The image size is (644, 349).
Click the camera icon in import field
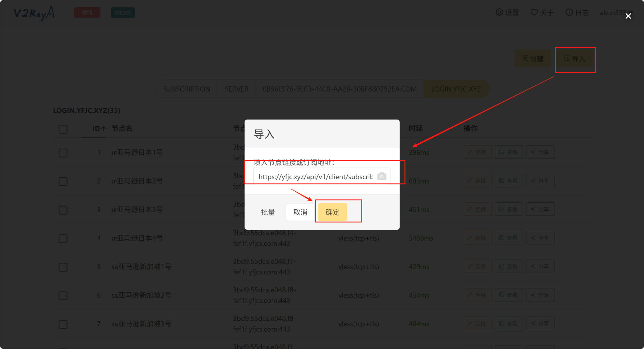382,176
